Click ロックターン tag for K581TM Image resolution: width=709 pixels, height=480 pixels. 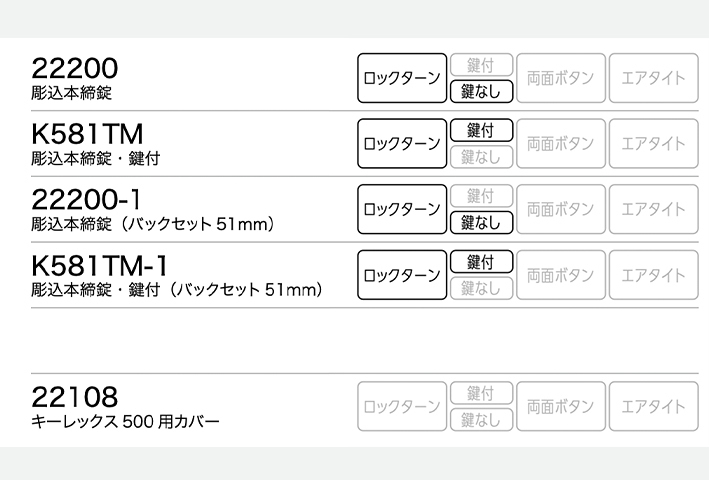coord(402,144)
